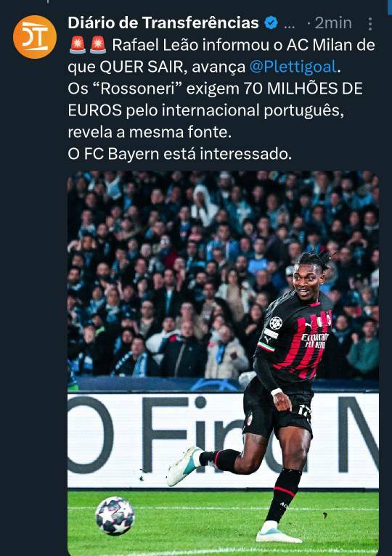Click '70 MILHÕES DE EUROS' text
Screen dimensions: 392x556
point(215,99)
